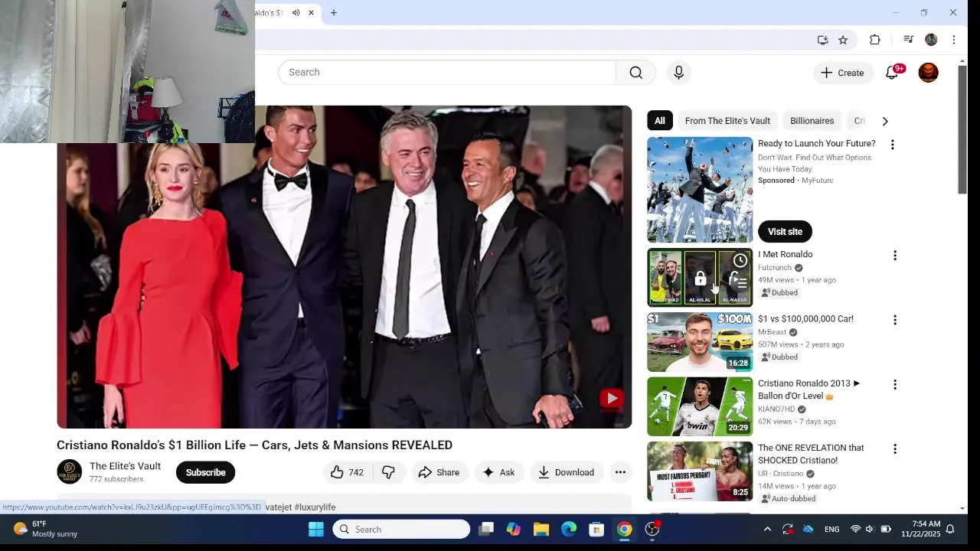Open The ONE REVELATION video thumbnail
The image size is (980, 551).
coord(700,471)
